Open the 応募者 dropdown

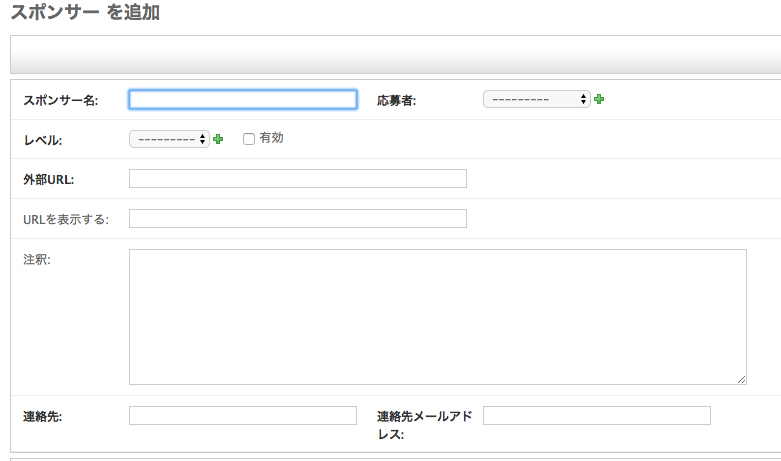click(x=536, y=99)
